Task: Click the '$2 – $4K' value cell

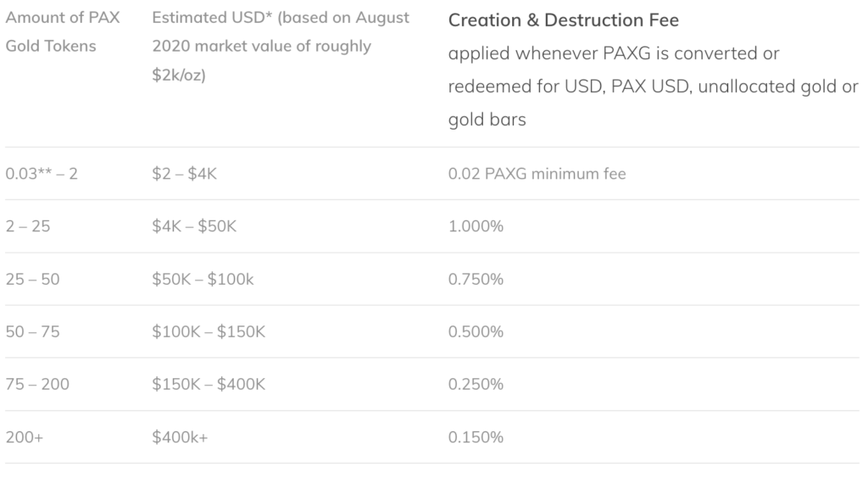Action: (x=186, y=174)
